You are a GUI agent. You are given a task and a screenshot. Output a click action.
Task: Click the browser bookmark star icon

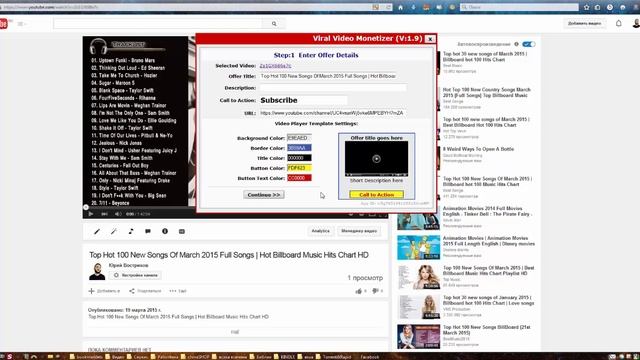click(586, 7)
